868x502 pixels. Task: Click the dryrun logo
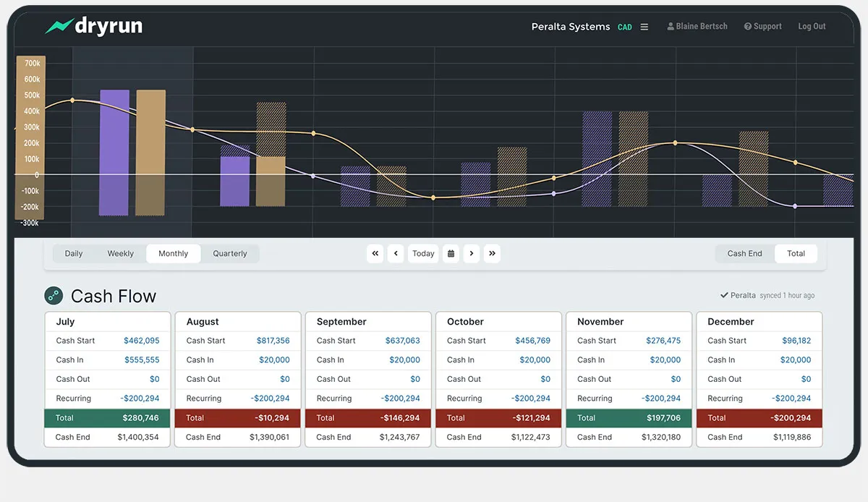[93, 27]
